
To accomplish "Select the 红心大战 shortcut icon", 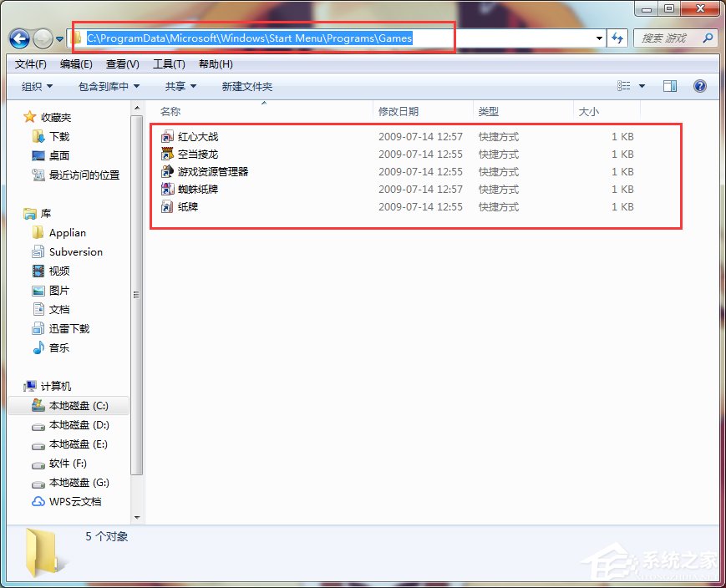I will (x=167, y=137).
